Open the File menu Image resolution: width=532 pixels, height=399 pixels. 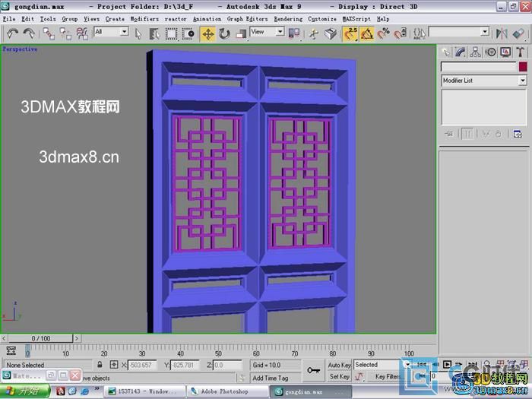tap(9, 19)
